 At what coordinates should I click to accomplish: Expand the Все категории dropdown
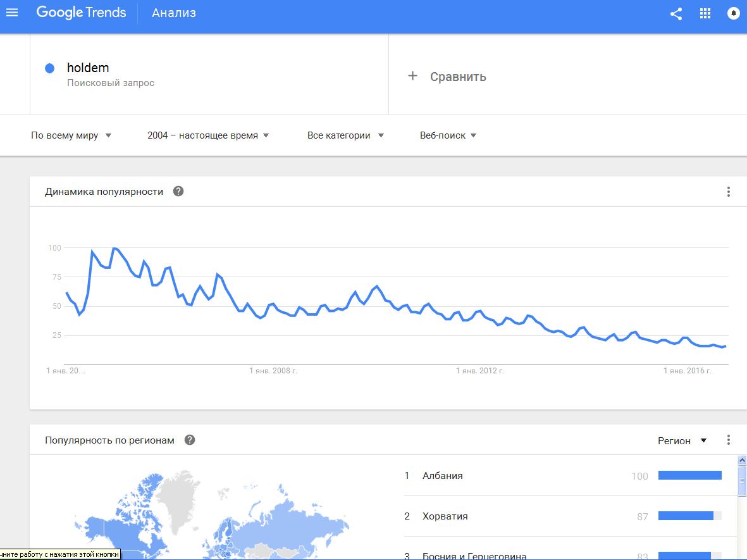pos(345,135)
